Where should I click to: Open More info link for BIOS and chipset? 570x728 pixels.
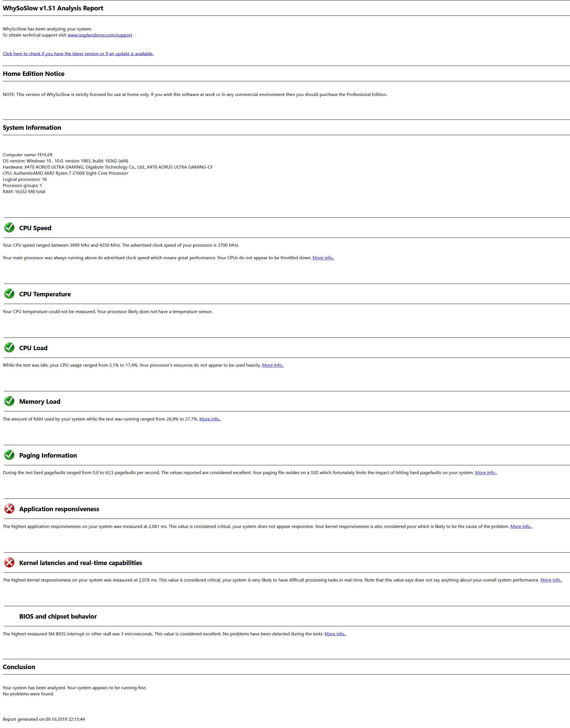pyautogui.click(x=335, y=634)
